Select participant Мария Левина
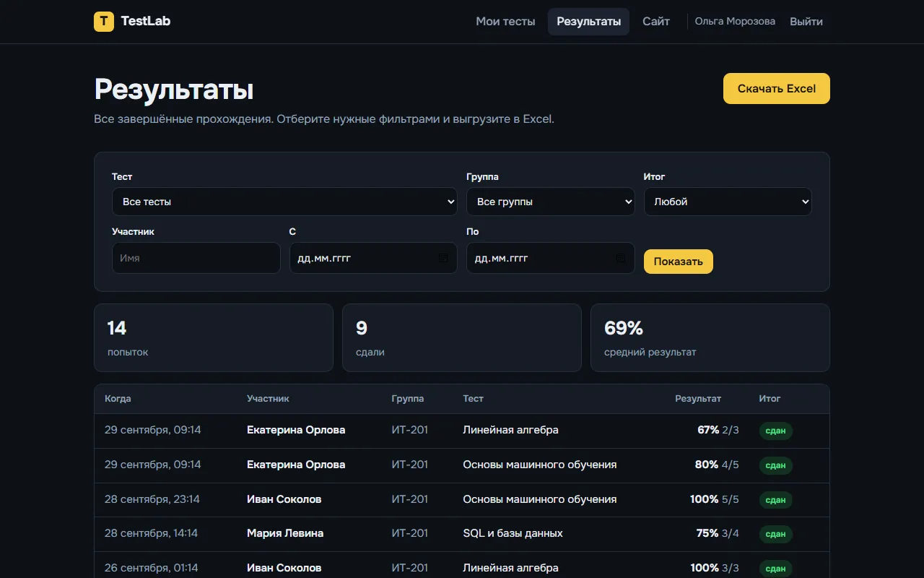The image size is (924, 578). point(285,533)
